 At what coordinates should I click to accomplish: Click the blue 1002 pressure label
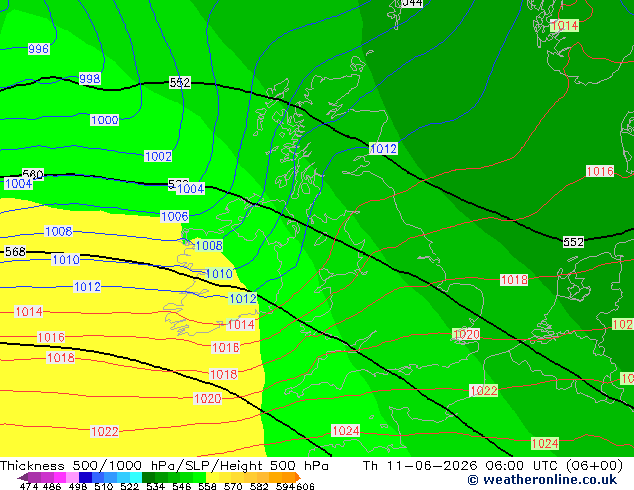click(158, 156)
